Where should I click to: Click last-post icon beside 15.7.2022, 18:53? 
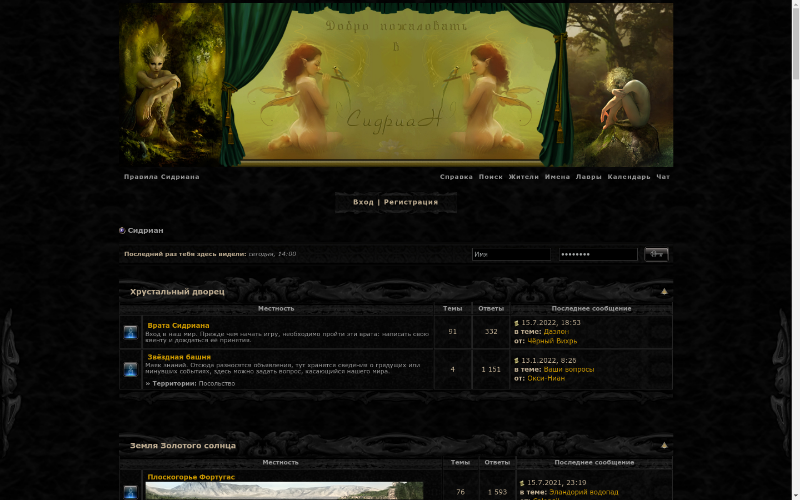(516, 323)
